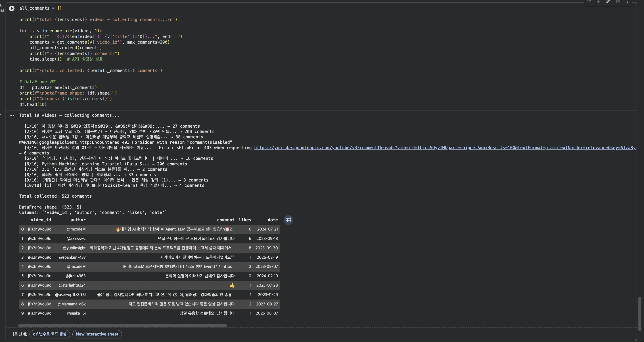This screenshot has width=644, height=342.
Task: Move the cell up
Action: click(x=589, y=2)
